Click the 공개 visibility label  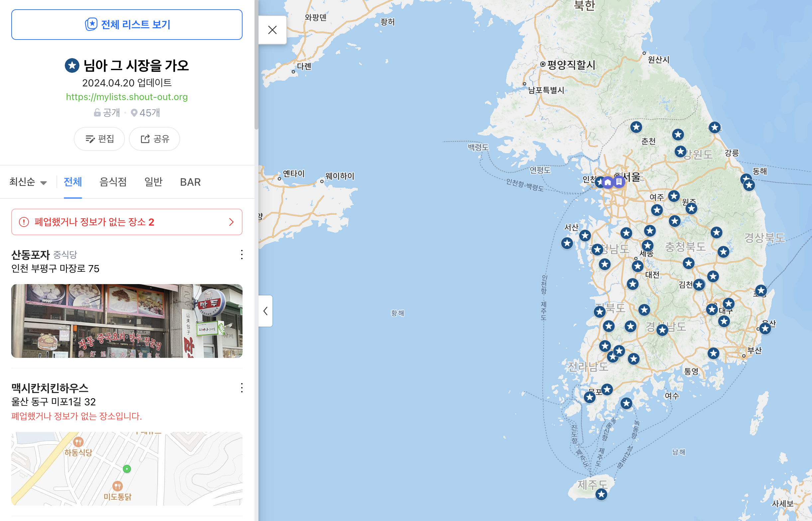pos(107,113)
